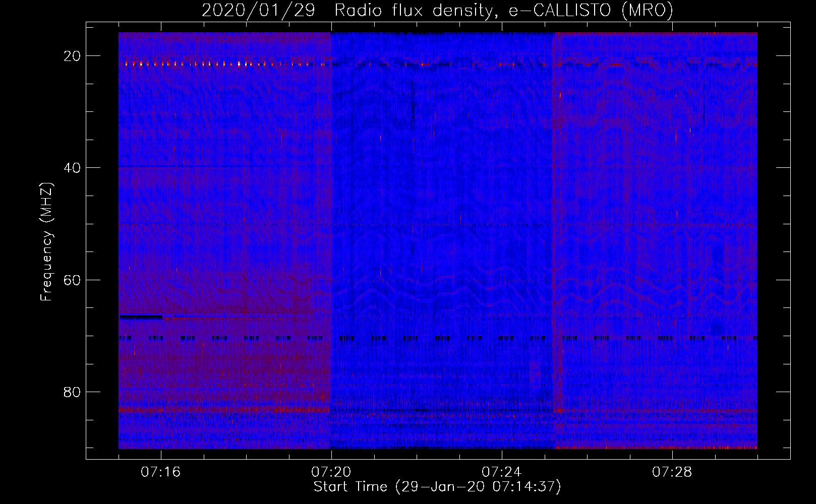Click the 60 MHz frequency tick label
The image size is (816, 504).
[x=72, y=280]
